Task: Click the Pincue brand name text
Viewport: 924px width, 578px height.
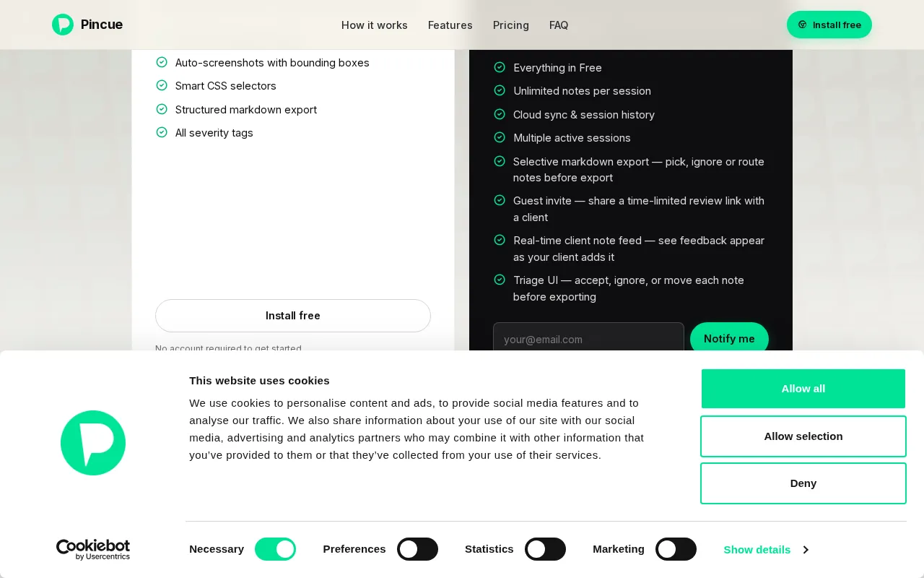Action: tap(102, 25)
